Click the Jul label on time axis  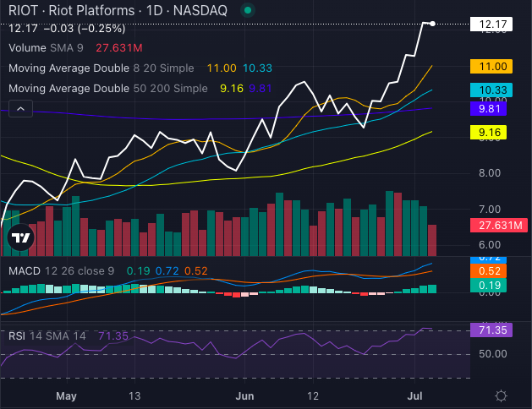tap(414, 395)
